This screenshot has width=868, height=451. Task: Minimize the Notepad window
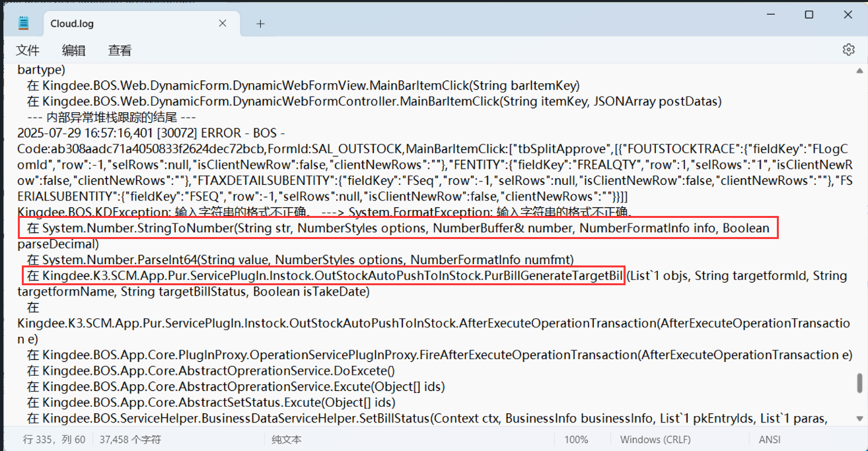pos(771,15)
